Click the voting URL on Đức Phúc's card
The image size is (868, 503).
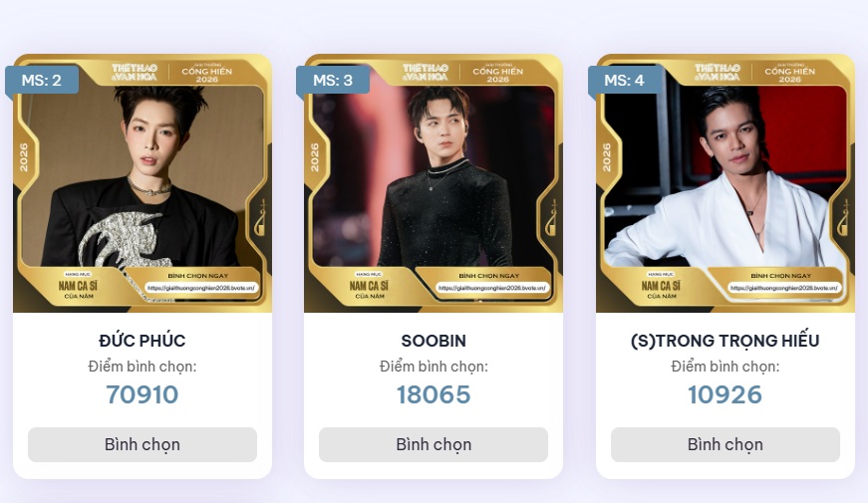pyautogui.click(x=202, y=288)
